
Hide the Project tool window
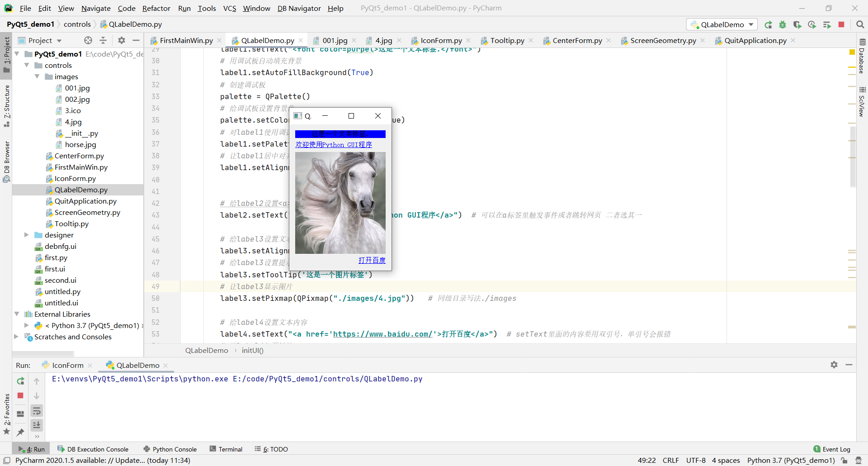tap(136, 40)
